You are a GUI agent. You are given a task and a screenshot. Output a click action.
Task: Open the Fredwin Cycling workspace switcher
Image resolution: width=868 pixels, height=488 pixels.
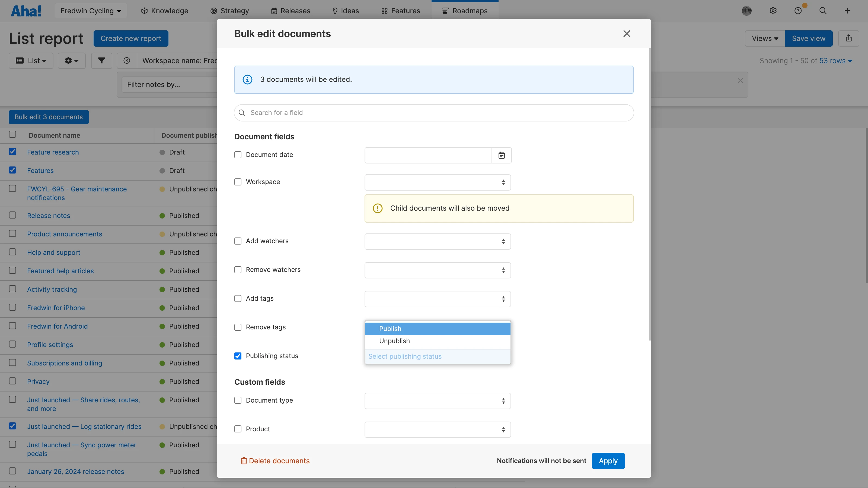pos(91,11)
